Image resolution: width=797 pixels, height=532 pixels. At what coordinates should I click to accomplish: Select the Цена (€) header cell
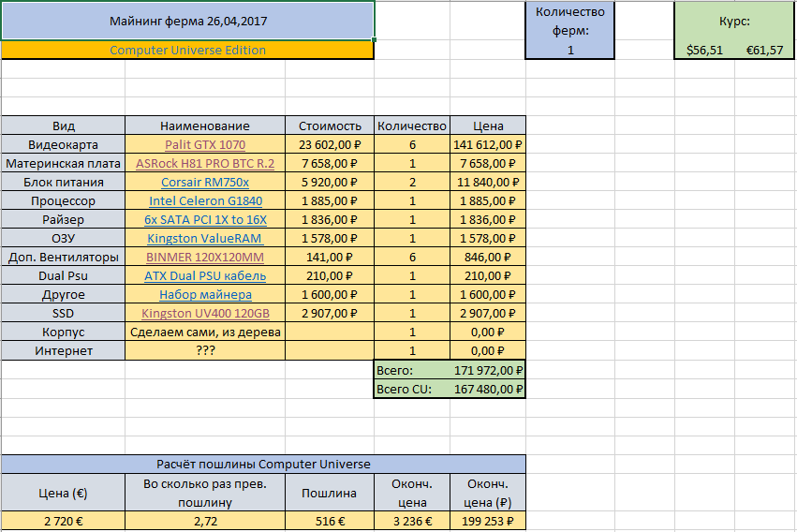tap(63, 493)
